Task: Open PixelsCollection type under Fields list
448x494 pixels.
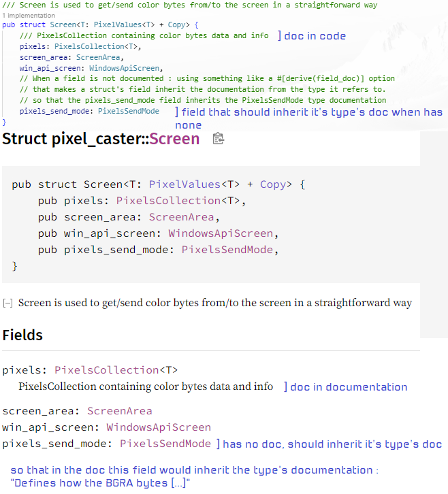Action: (107, 370)
